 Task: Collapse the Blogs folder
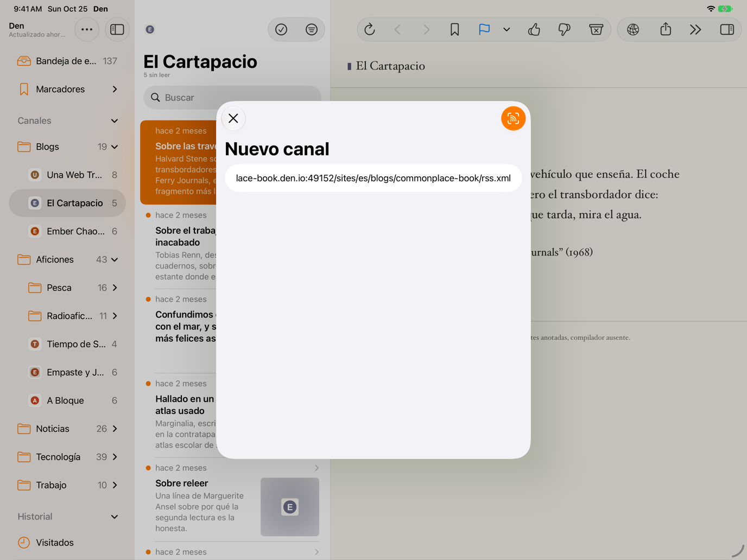coord(115,147)
